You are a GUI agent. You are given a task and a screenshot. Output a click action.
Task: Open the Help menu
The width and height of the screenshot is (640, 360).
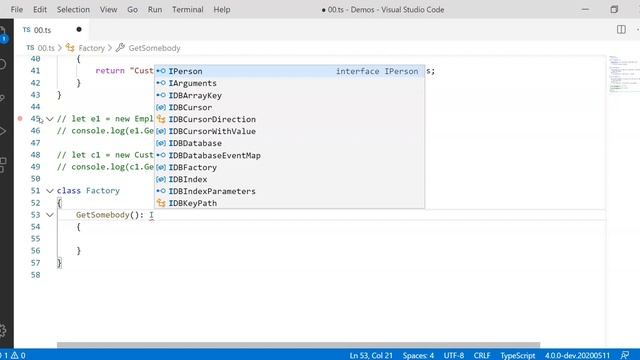(x=222, y=9)
